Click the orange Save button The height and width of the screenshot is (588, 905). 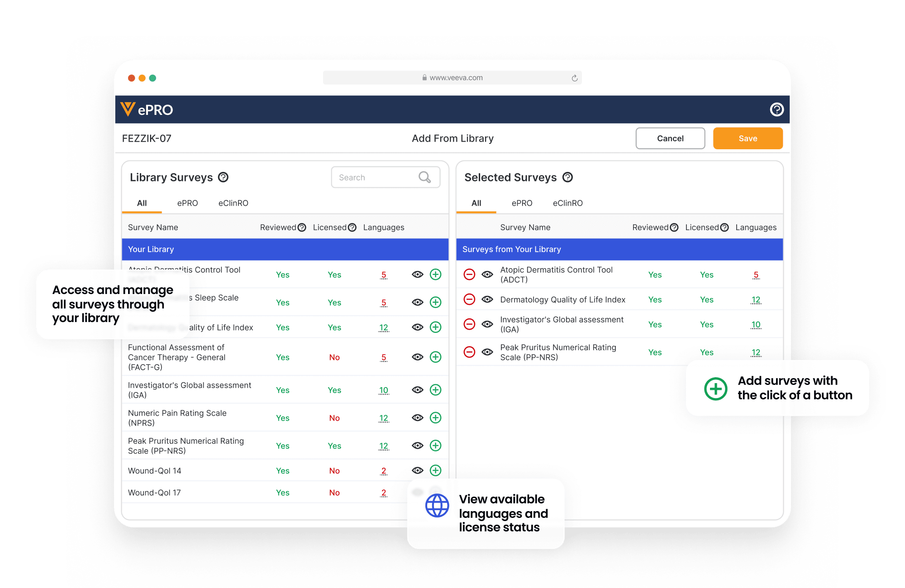point(748,138)
